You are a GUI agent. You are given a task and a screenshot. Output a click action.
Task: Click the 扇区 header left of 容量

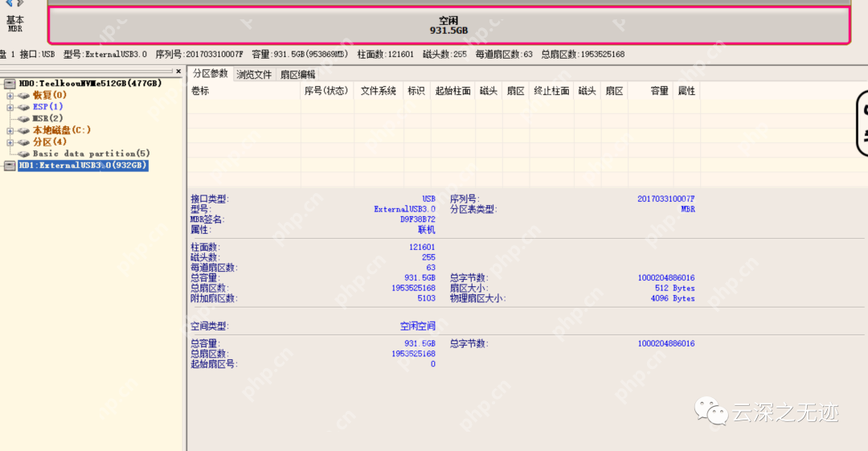click(615, 91)
